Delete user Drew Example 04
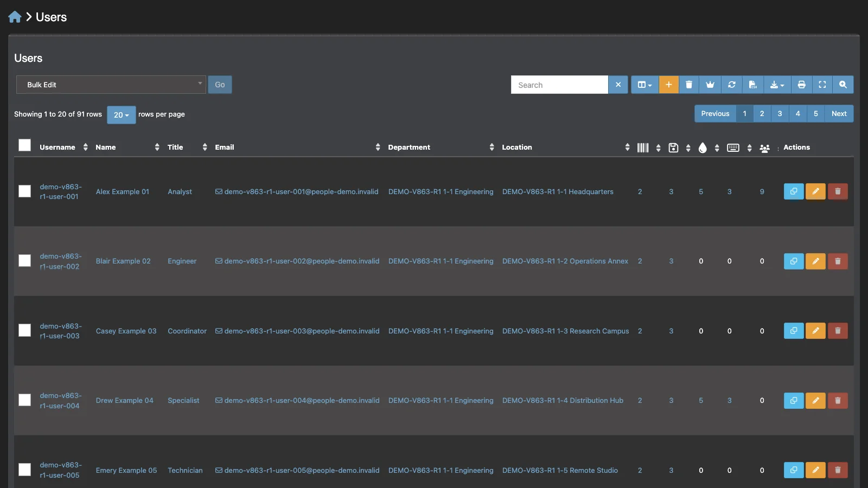 click(x=838, y=401)
